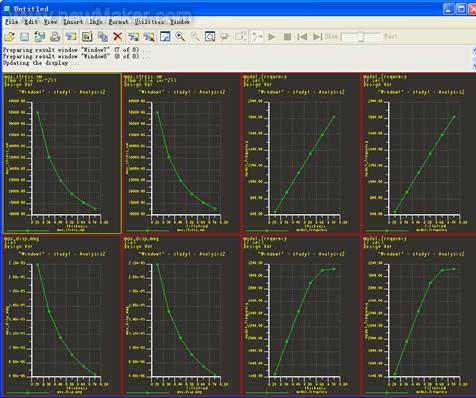Click the edit result window pencil icon
The height and width of the screenshot is (398, 476).
(165, 36)
